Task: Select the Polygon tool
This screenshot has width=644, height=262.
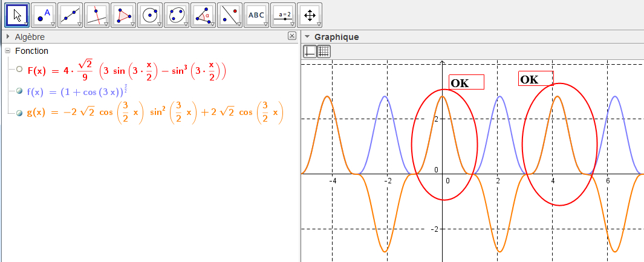Action: coord(123,15)
